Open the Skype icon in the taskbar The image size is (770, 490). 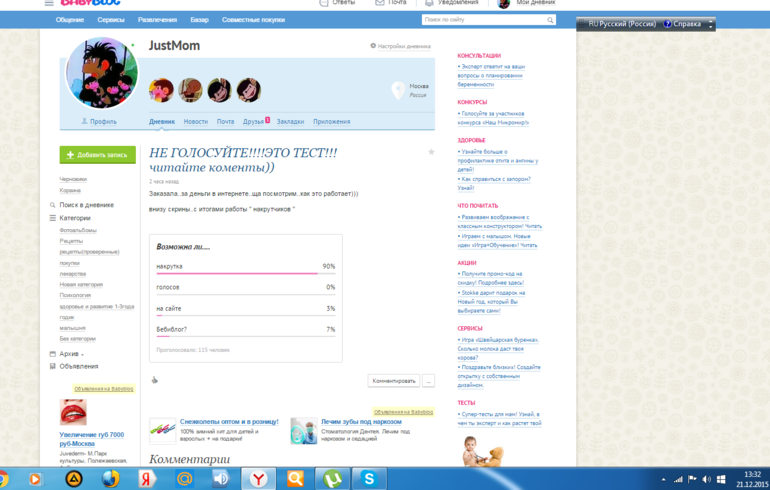[369, 479]
